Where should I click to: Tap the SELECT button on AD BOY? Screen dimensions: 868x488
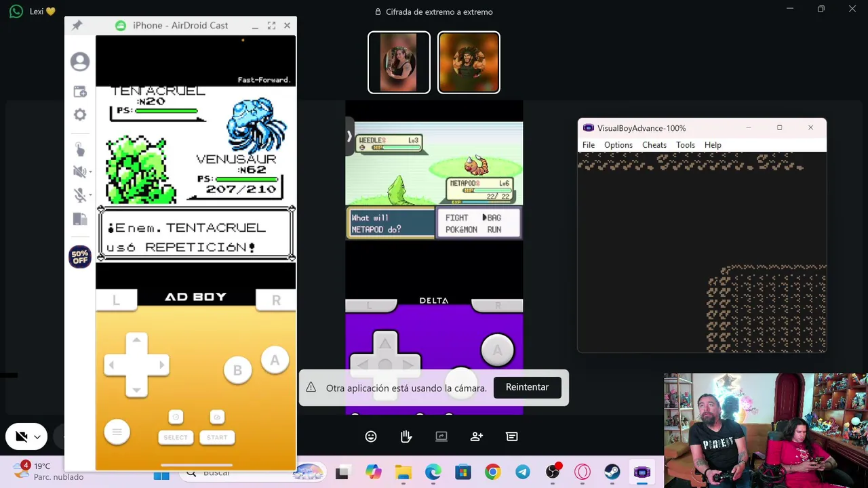coord(176,437)
